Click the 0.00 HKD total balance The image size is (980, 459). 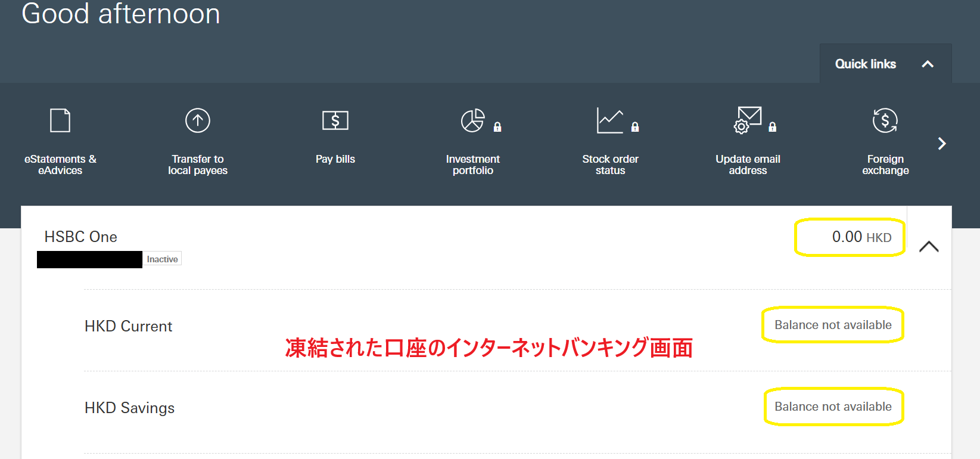point(861,237)
